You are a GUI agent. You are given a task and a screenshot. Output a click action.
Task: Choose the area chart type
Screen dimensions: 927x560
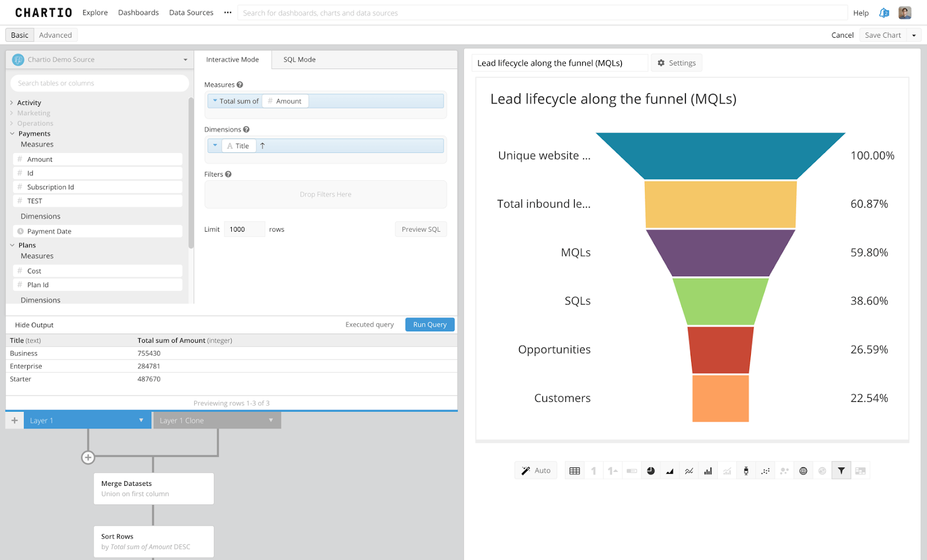pos(670,470)
